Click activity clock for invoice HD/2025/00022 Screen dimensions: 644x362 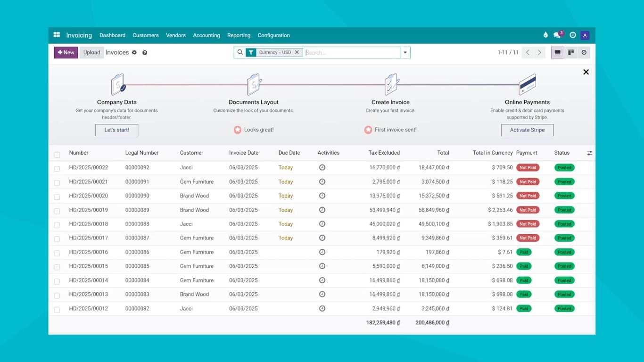(x=322, y=167)
